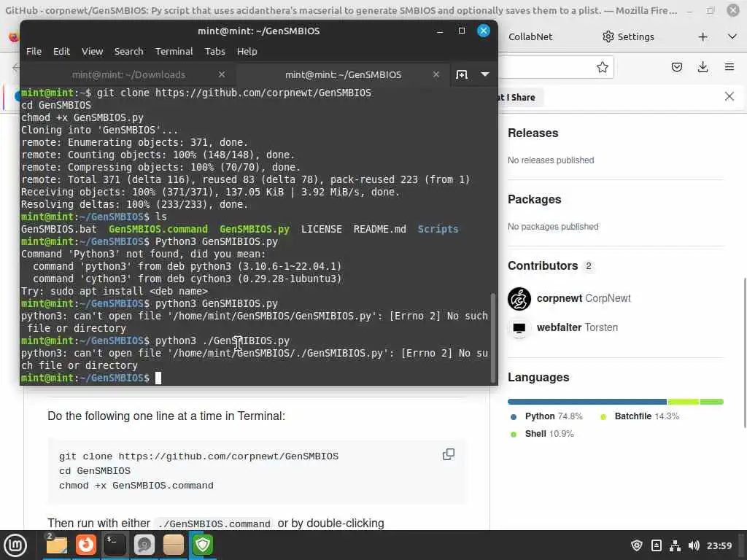
Task: Open the green shield taskbar icon
Action: point(203,545)
